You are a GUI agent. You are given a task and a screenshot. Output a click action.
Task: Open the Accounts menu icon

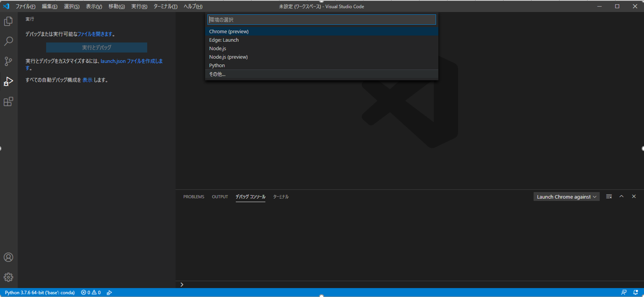click(8, 257)
